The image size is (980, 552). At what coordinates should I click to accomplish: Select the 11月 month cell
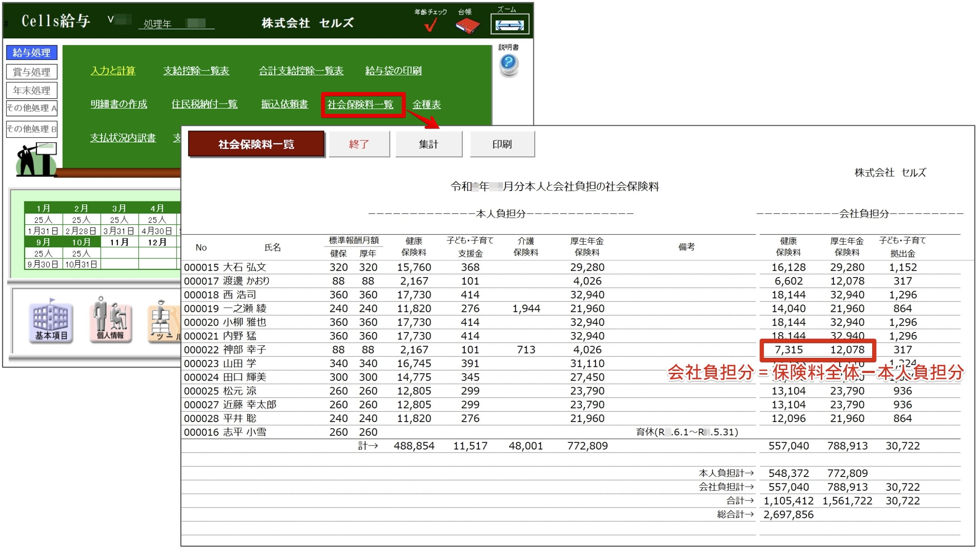[120, 242]
